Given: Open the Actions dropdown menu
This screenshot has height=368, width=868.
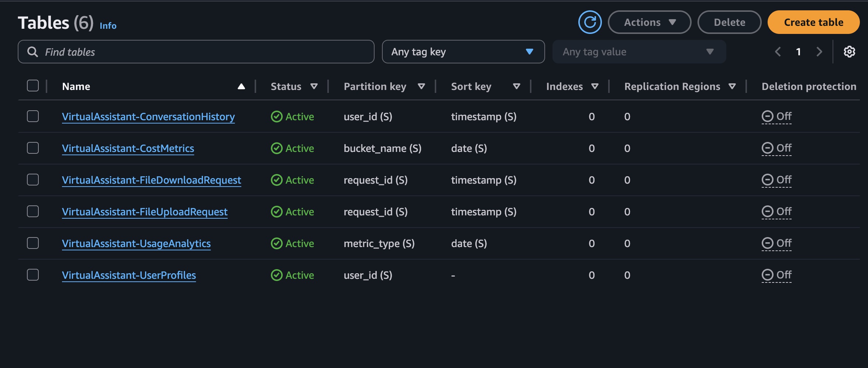Looking at the screenshot, I should 649,22.
